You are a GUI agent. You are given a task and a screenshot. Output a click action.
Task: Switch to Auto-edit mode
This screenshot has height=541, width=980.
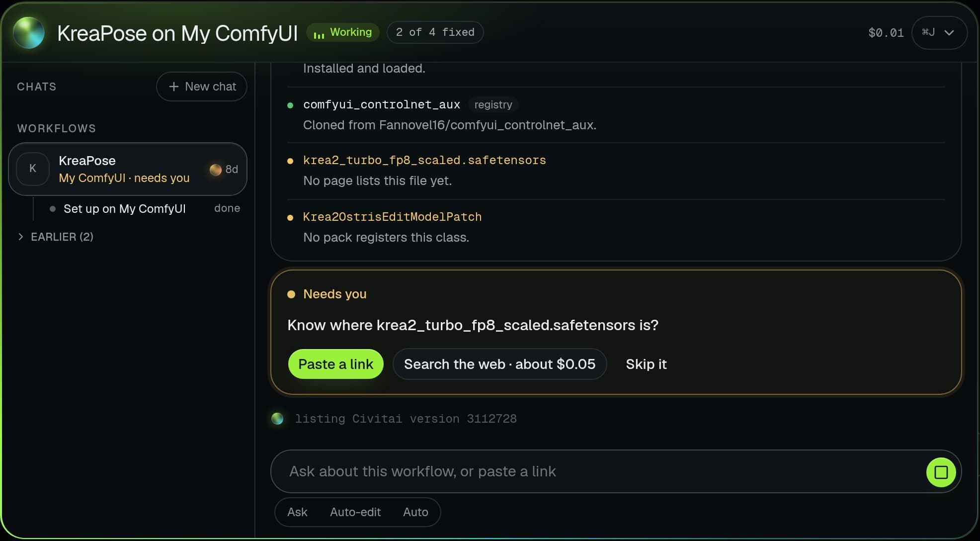tap(355, 512)
